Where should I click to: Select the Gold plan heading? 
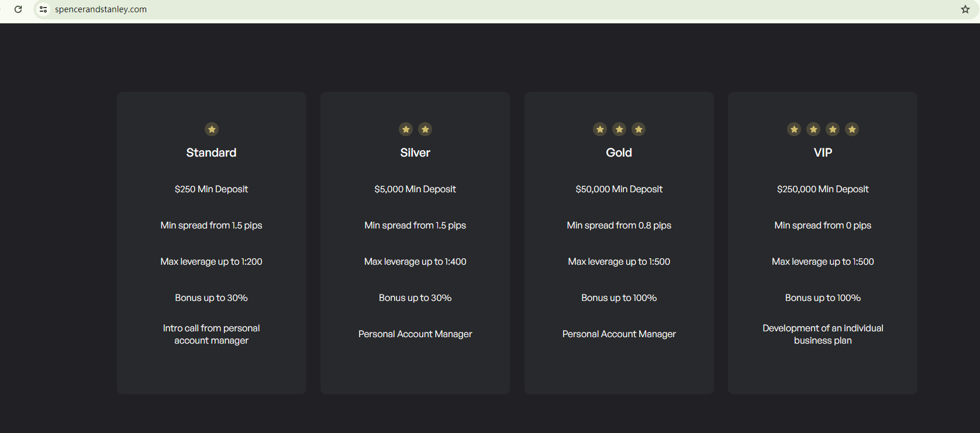[619, 153]
